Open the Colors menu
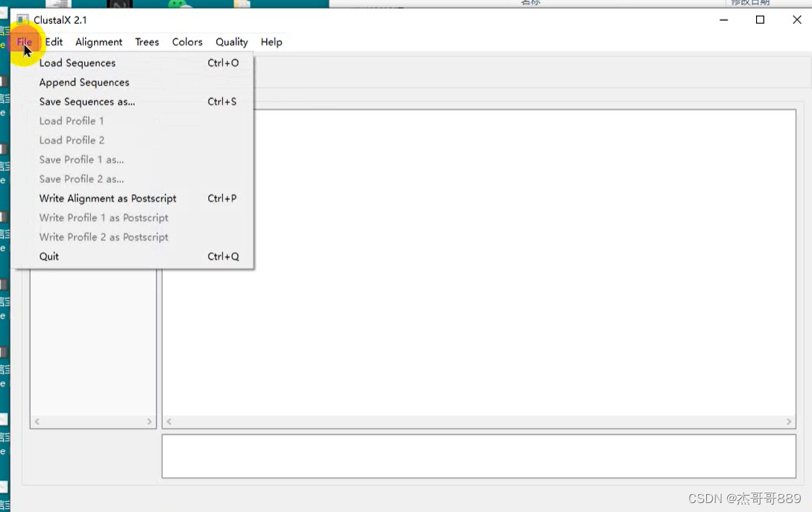The height and width of the screenshot is (512, 812). click(x=187, y=42)
